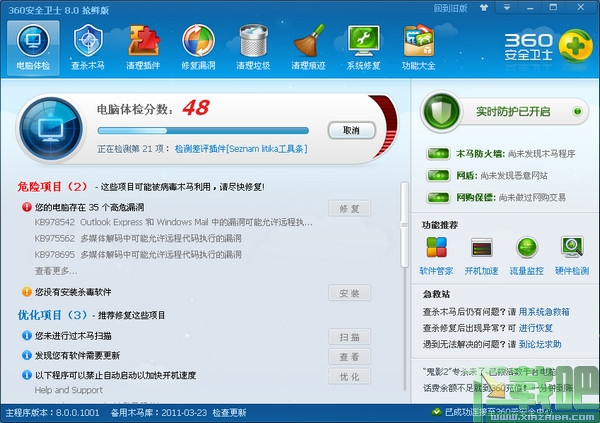Click the green shield real-time protection icon
The image size is (600, 423).
tap(441, 111)
